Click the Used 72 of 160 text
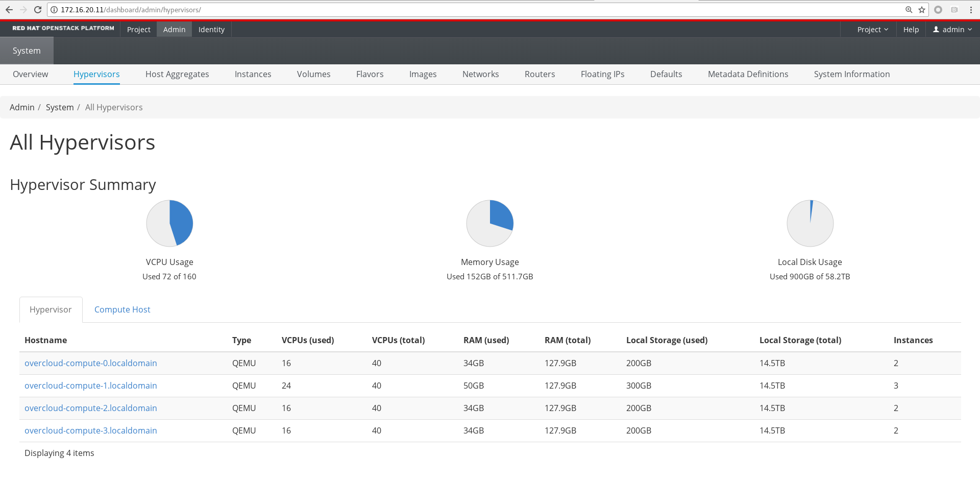This screenshot has width=980, height=504. [x=169, y=276]
